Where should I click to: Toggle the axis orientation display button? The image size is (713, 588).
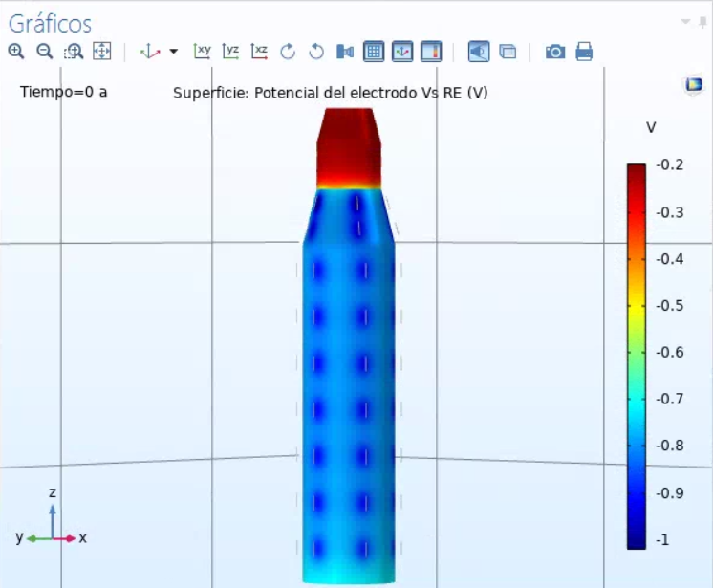click(x=402, y=52)
